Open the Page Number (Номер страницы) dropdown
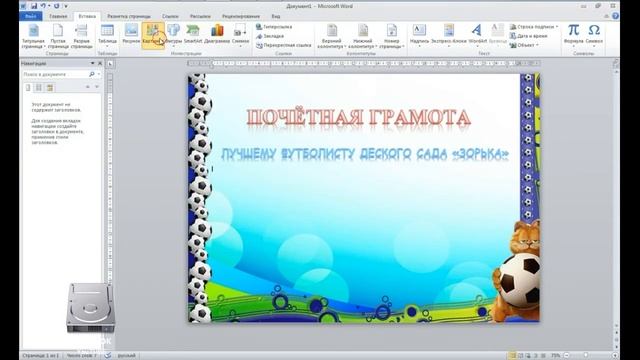This screenshot has width=640, height=360. coord(392,36)
